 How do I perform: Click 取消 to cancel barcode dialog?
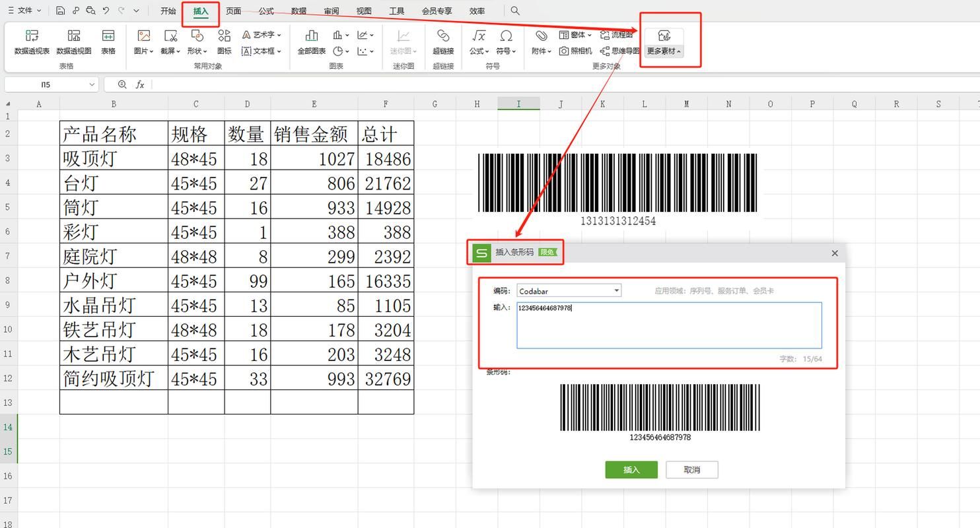[x=691, y=469]
